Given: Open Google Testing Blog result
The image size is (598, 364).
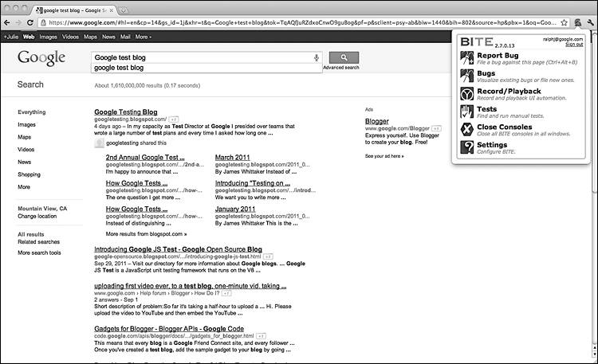Looking at the screenshot, I should point(126,112).
